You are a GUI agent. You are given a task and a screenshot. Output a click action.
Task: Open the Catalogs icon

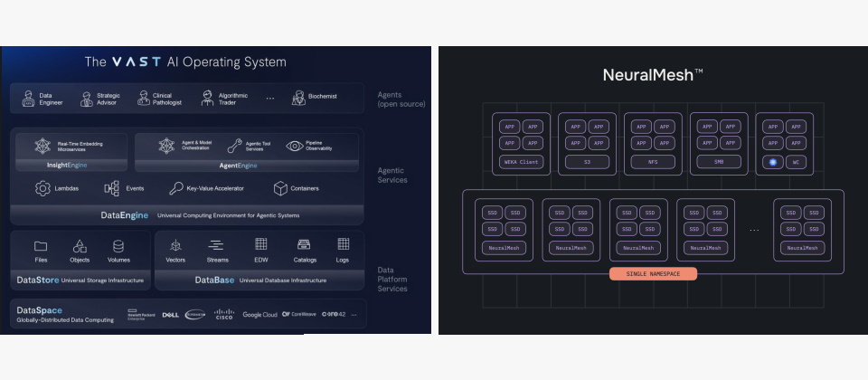[304, 245]
